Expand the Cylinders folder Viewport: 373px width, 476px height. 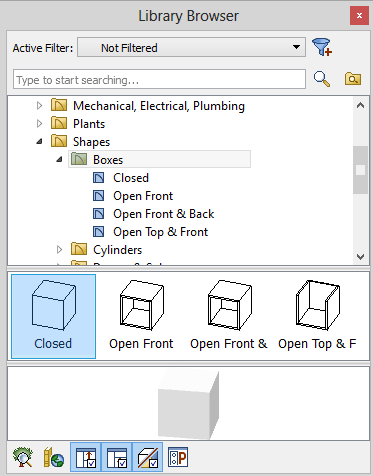point(59,250)
